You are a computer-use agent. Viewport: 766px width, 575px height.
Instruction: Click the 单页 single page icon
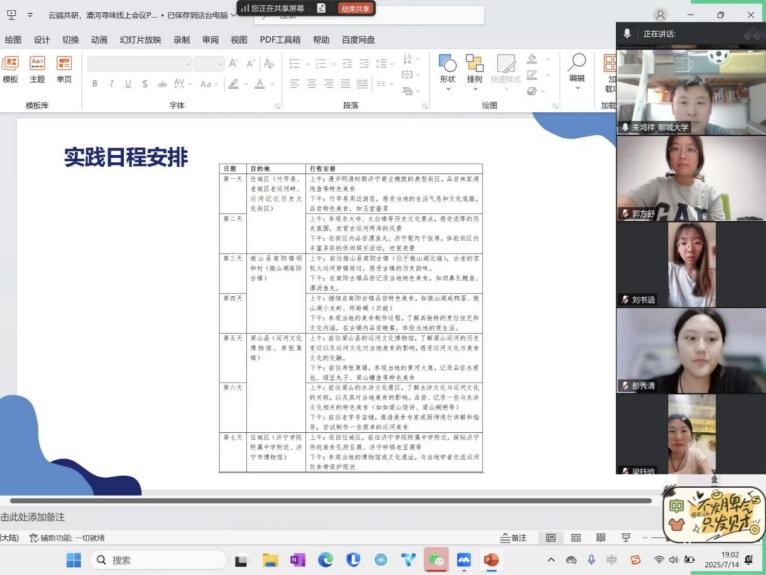pos(64,69)
